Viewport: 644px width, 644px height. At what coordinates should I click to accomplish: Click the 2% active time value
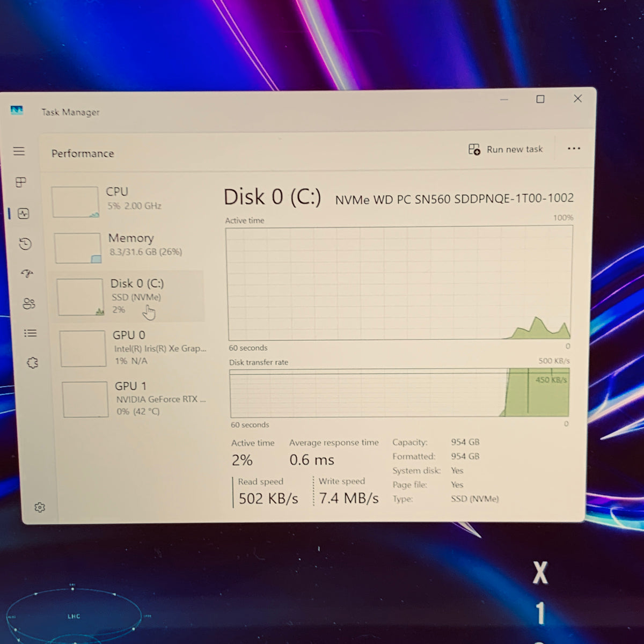pos(242,460)
